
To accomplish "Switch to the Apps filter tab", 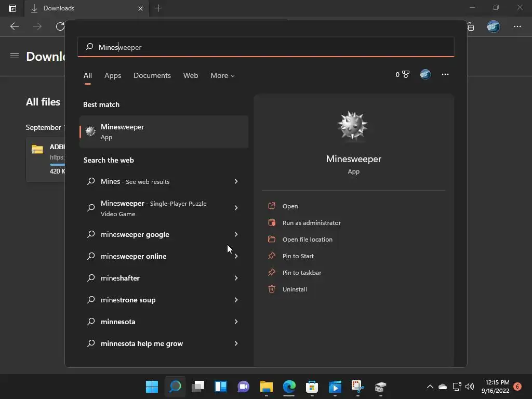I will (113, 76).
